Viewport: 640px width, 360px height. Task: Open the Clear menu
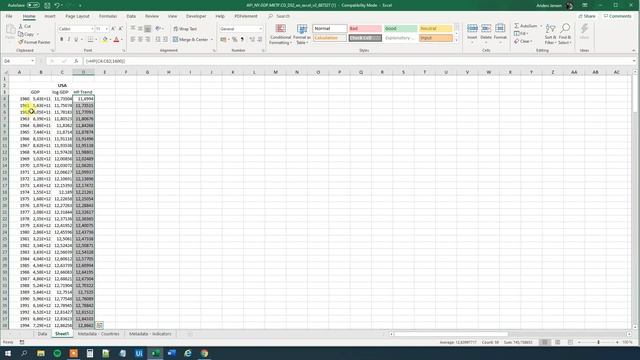point(523,41)
